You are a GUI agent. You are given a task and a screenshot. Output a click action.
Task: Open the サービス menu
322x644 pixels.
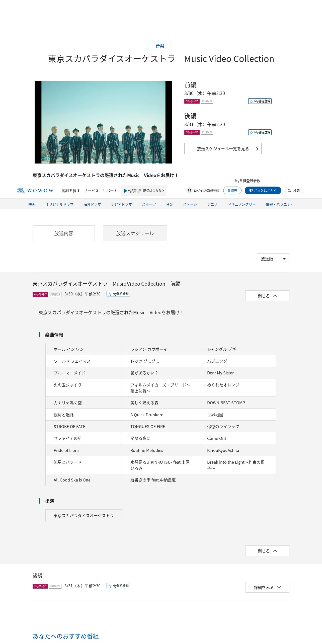(91, 191)
